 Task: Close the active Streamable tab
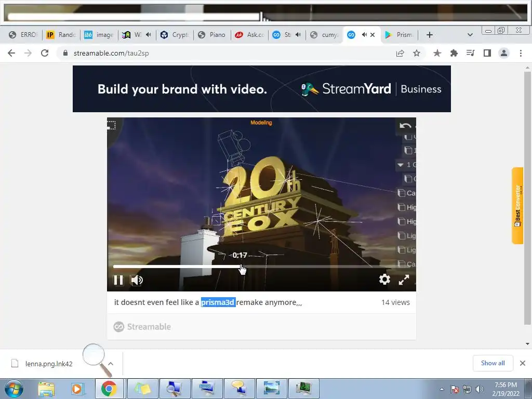[373, 35]
